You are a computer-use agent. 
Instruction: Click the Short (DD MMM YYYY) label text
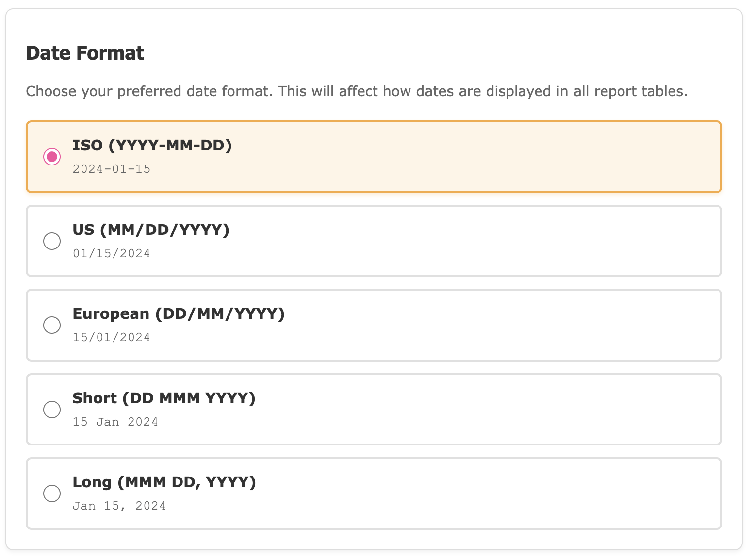(164, 398)
